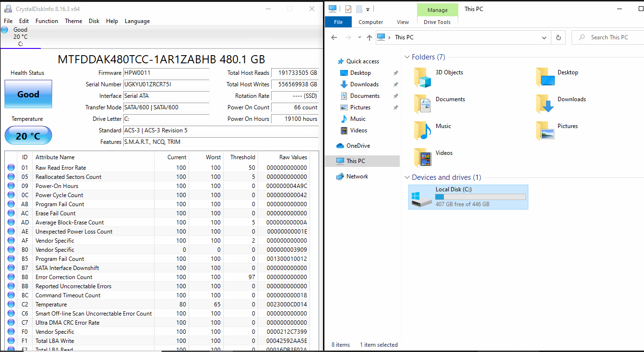
Task: Select the Good 20 °C drive C: tab
Action: click(20, 37)
